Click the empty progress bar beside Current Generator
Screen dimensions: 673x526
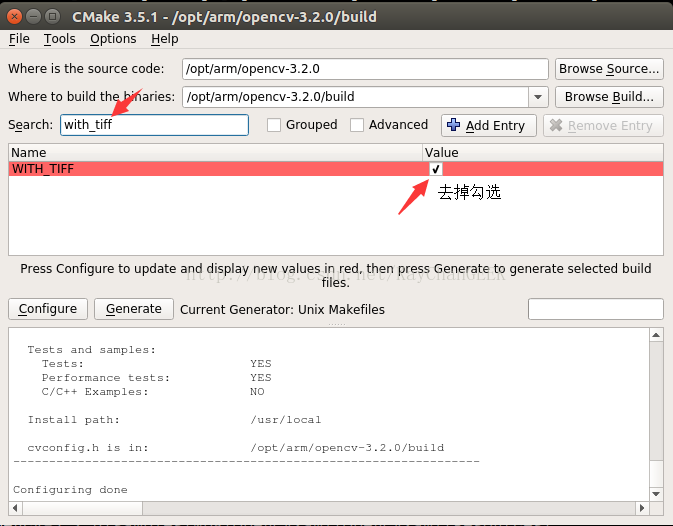click(596, 309)
